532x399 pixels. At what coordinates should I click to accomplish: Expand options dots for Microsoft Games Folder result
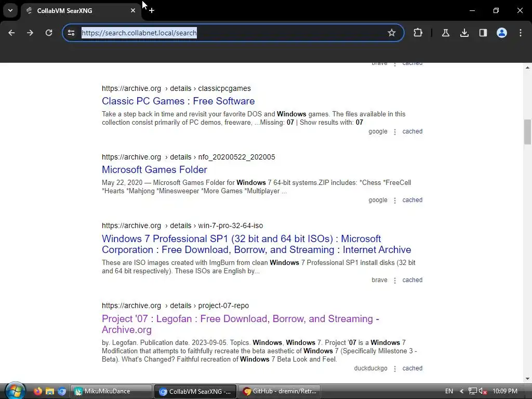coord(395,200)
